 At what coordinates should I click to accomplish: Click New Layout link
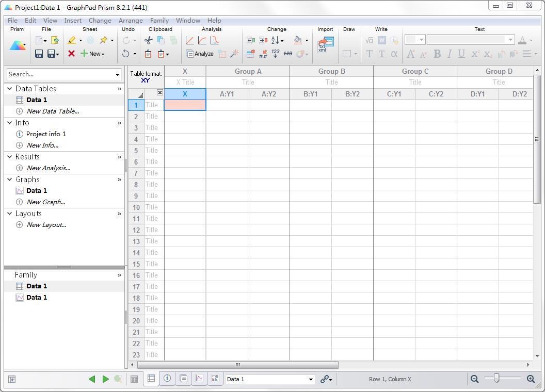(x=46, y=225)
